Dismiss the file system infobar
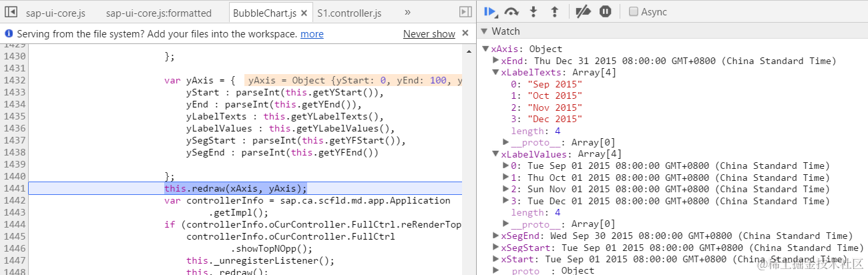The image size is (868, 275). tap(466, 33)
